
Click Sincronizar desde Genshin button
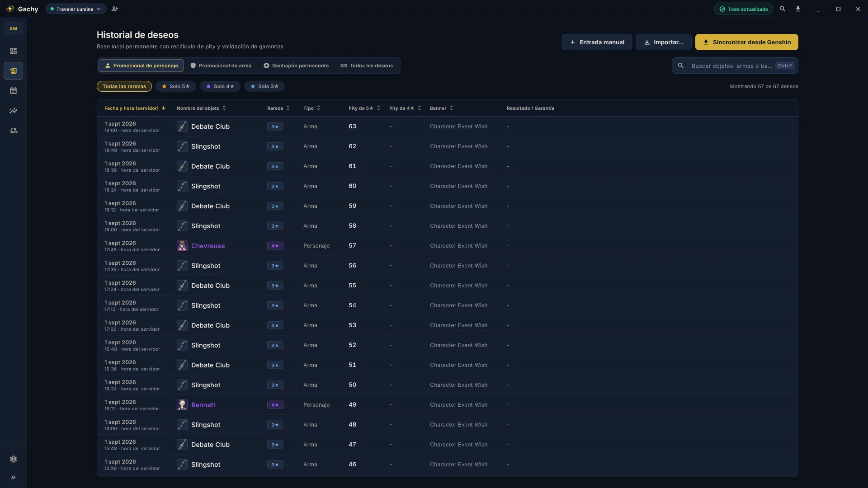click(x=747, y=42)
